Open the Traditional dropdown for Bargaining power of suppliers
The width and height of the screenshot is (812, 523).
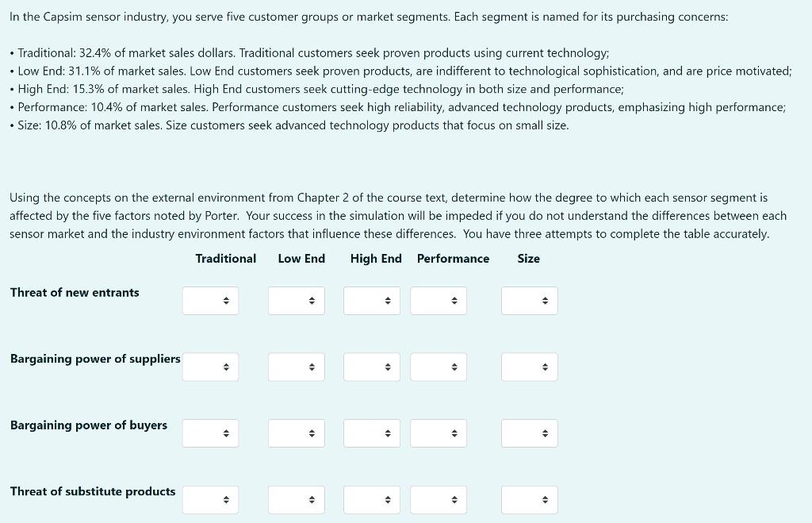click(210, 367)
